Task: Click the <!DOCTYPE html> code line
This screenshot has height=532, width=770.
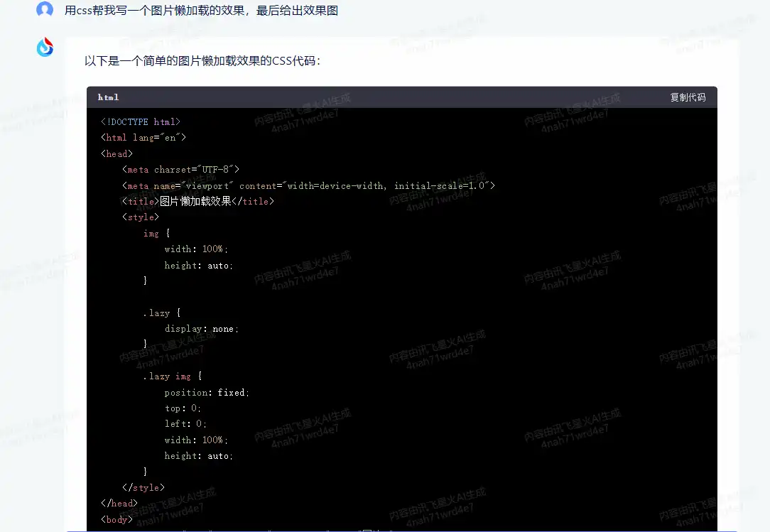Action: [141, 122]
